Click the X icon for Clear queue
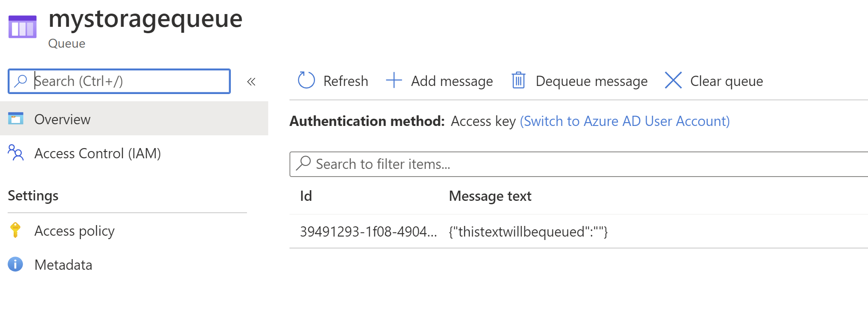868x334 pixels. click(673, 80)
